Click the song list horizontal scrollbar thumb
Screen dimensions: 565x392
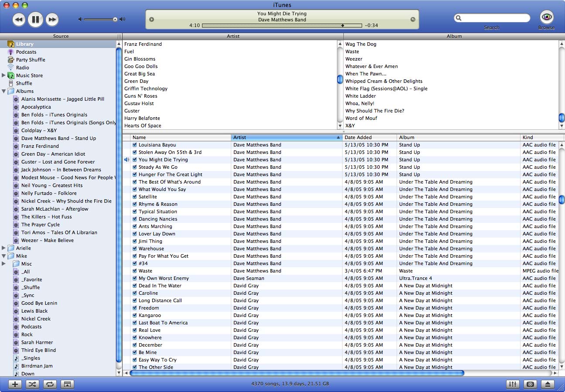pyautogui.click(x=297, y=373)
